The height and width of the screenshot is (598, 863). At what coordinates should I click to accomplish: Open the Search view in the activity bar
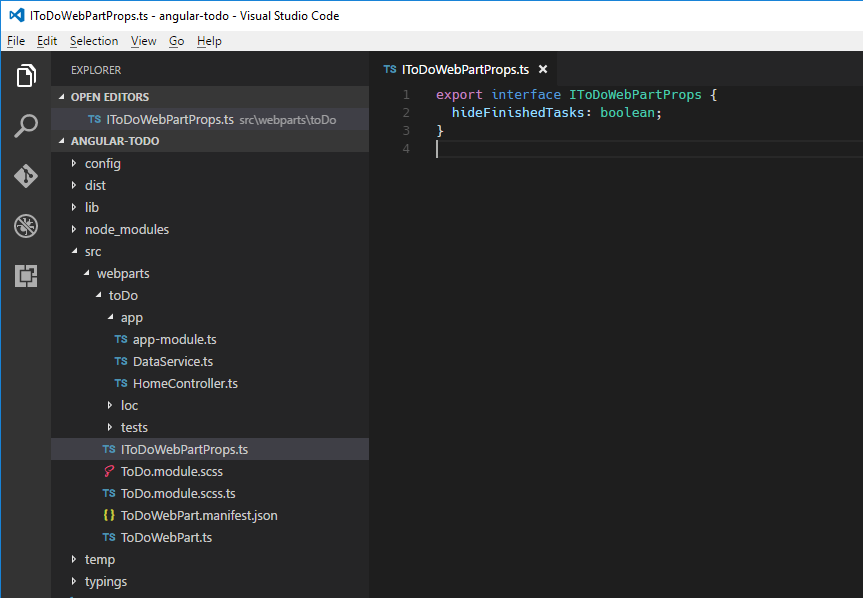tap(26, 126)
